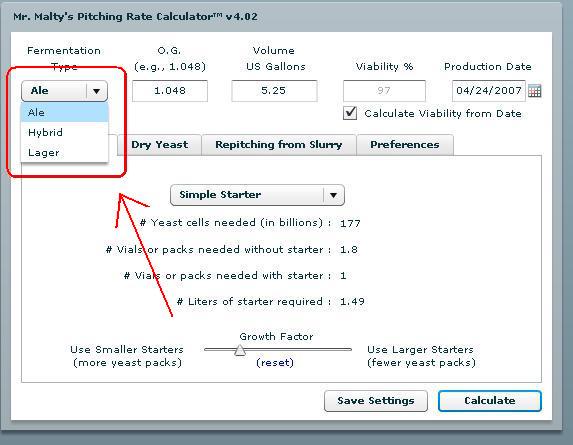Click the Growth Factor reset link
This screenshot has width=573, height=445.
click(275, 363)
